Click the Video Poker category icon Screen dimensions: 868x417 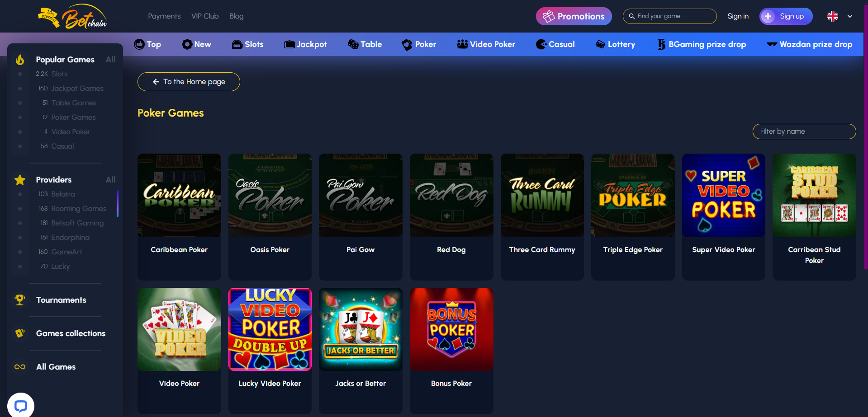coord(462,44)
